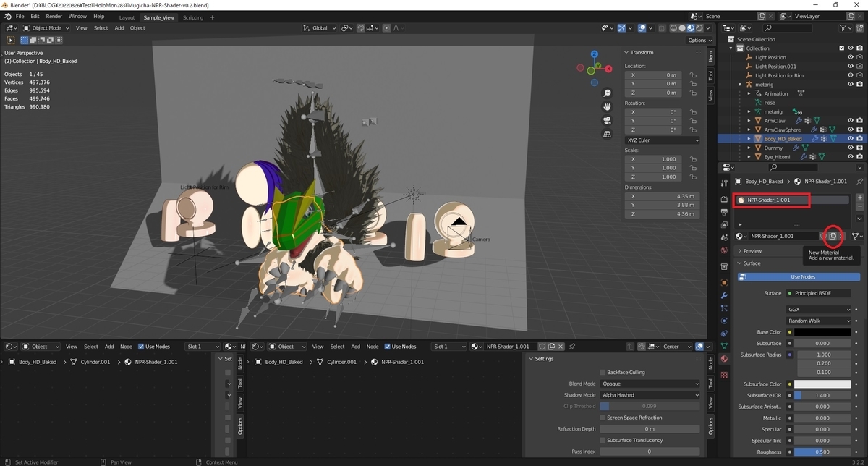Screen dimensions: 868x466
Task: Click the Subsurface IOR 1.400 slider
Action: (x=823, y=396)
